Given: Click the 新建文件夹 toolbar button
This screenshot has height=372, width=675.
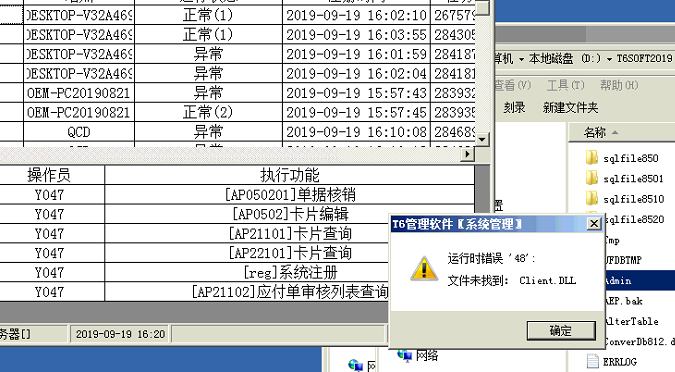Looking at the screenshot, I should pos(570,107).
